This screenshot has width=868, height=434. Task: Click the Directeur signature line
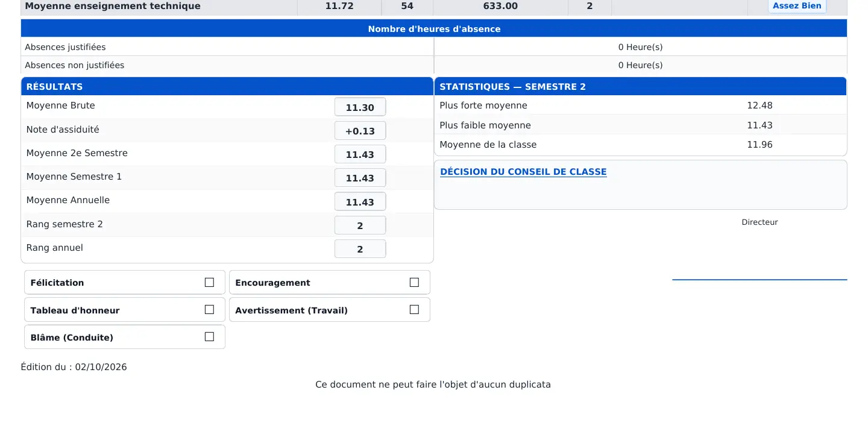(759, 280)
